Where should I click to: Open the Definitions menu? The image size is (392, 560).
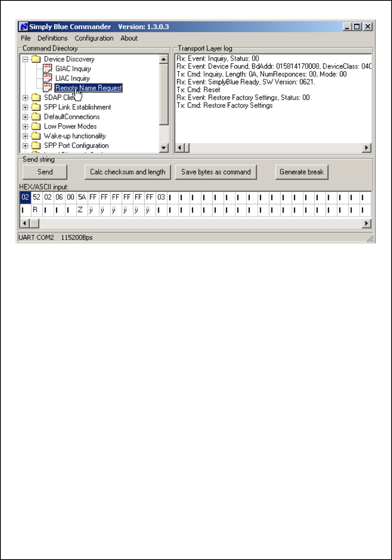(x=52, y=38)
